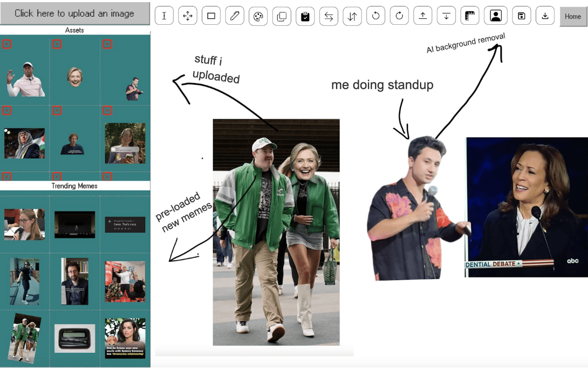The height and width of the screenshot is (368, 588).
Task: Open the color palette tool
Action: (258, 16)
